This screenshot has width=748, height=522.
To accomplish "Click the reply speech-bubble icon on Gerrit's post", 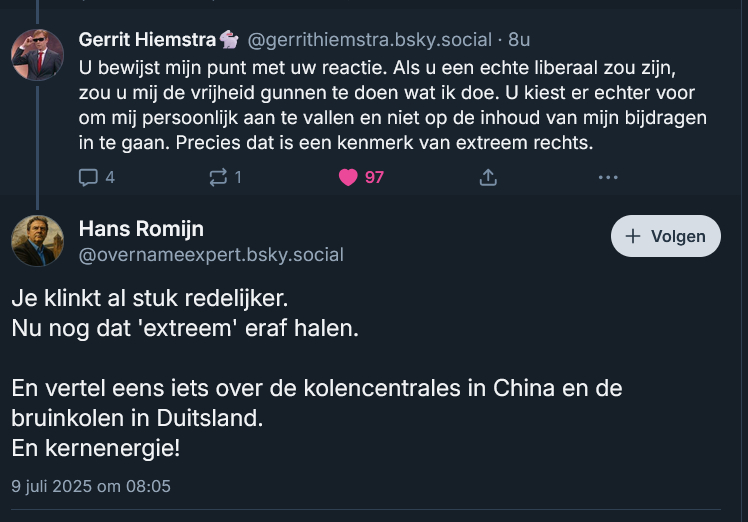I will [88, 177].
